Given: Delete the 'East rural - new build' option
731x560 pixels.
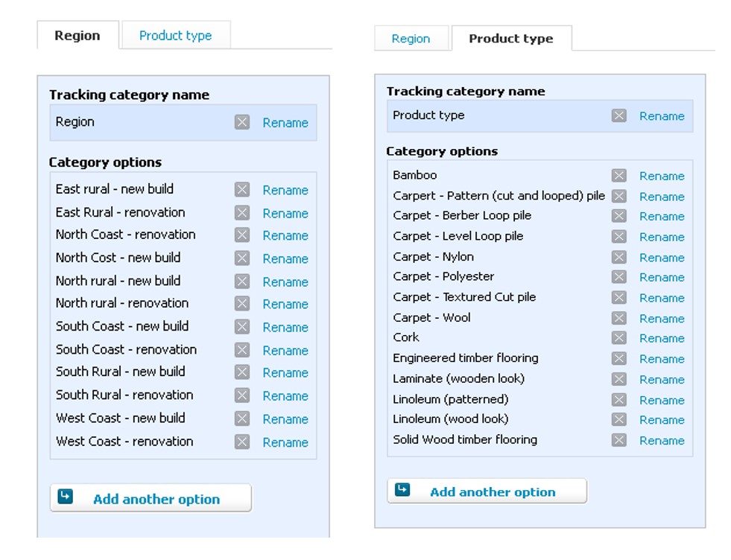Looking at the screenshot, I should coord(242,190).
